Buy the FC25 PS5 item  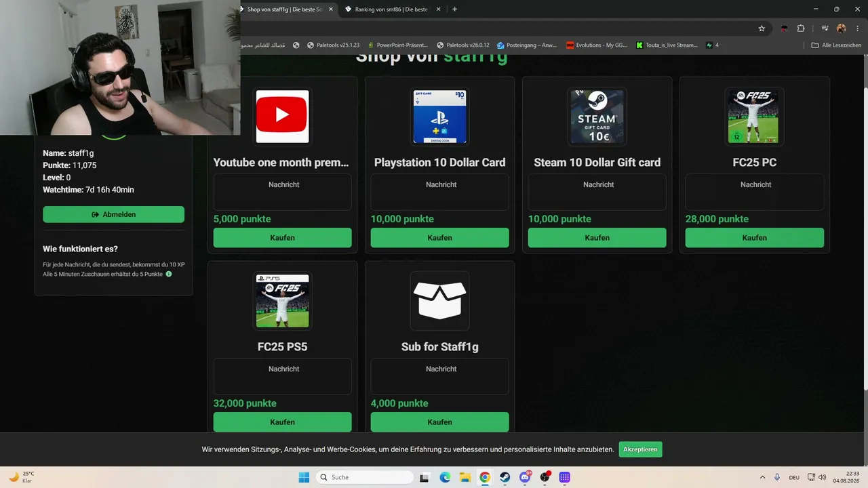[282, 422]
